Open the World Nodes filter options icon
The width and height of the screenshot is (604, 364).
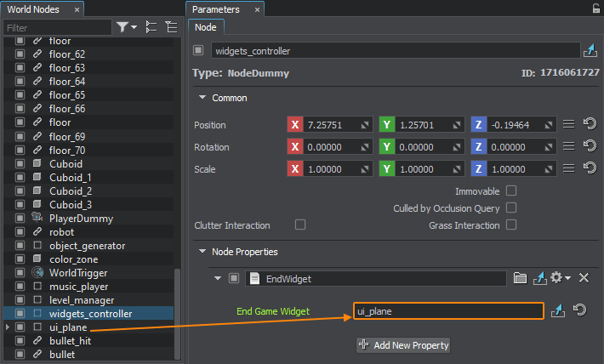127,27
